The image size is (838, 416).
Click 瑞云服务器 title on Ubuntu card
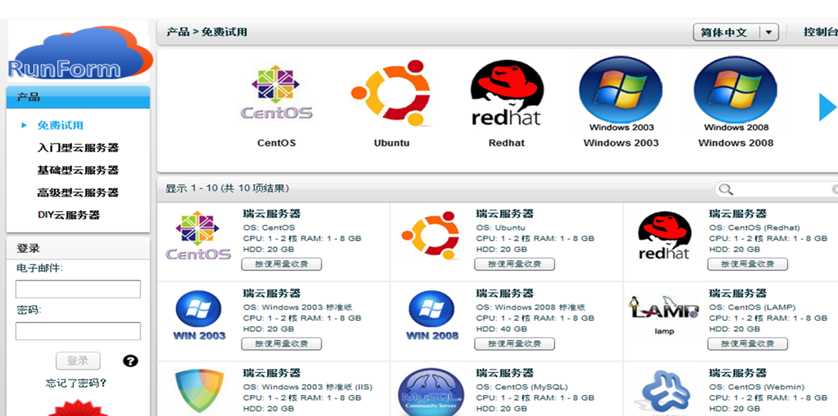pos(505,214)
